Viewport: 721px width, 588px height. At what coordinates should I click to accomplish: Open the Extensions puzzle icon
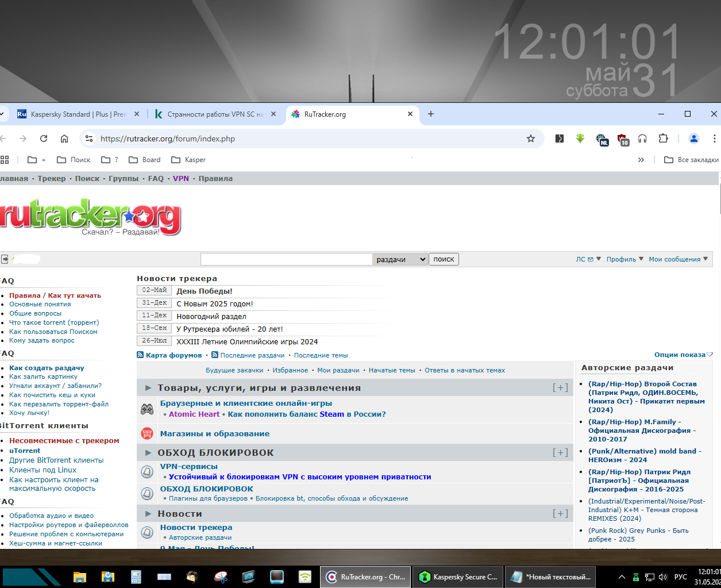click(x=664, y=139)
